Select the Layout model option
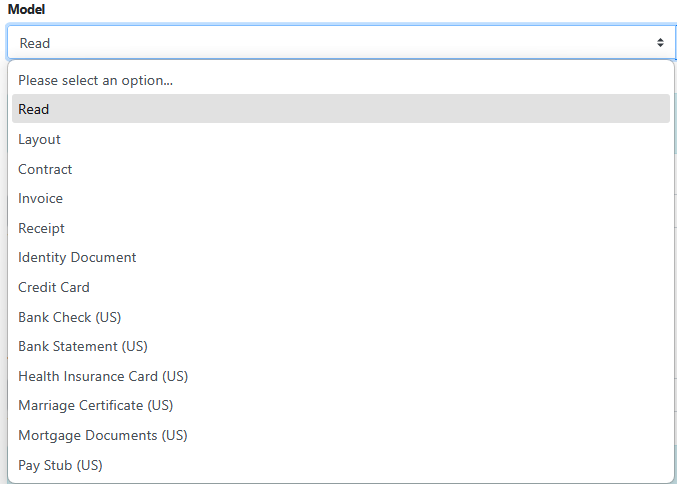The width and height of the screenshot is (677, 484). [x=40, y=139]
